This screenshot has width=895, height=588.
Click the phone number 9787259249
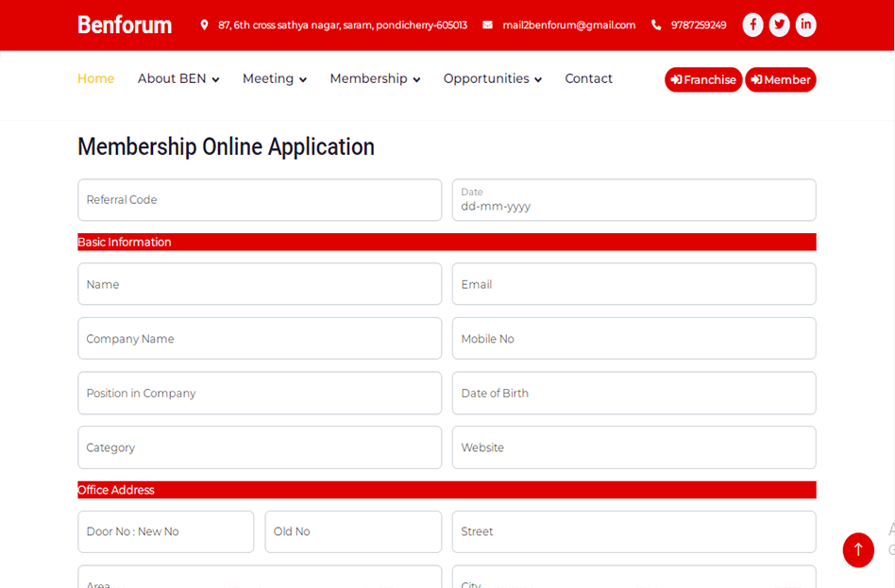(x=699, y=25)
